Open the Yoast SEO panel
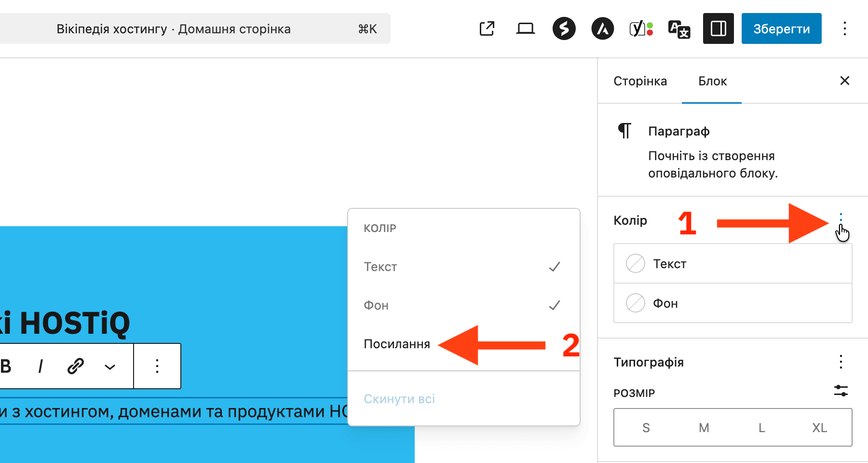868x463 pixels. pos(641,28)
